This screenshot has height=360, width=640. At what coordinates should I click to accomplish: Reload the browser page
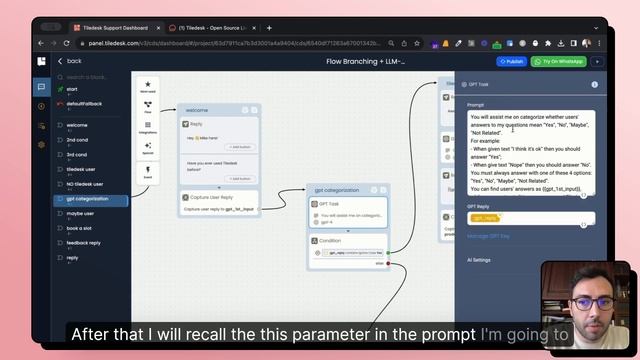[67, 43]
